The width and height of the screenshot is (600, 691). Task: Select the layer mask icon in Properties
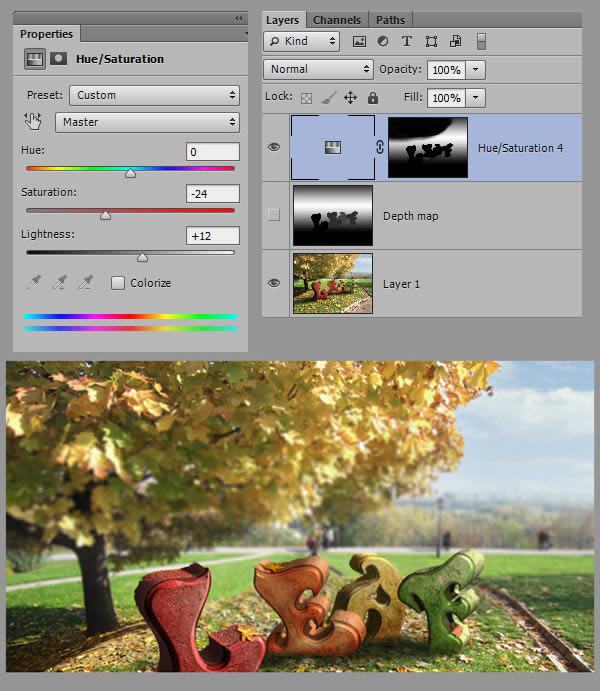pos(58,59)
